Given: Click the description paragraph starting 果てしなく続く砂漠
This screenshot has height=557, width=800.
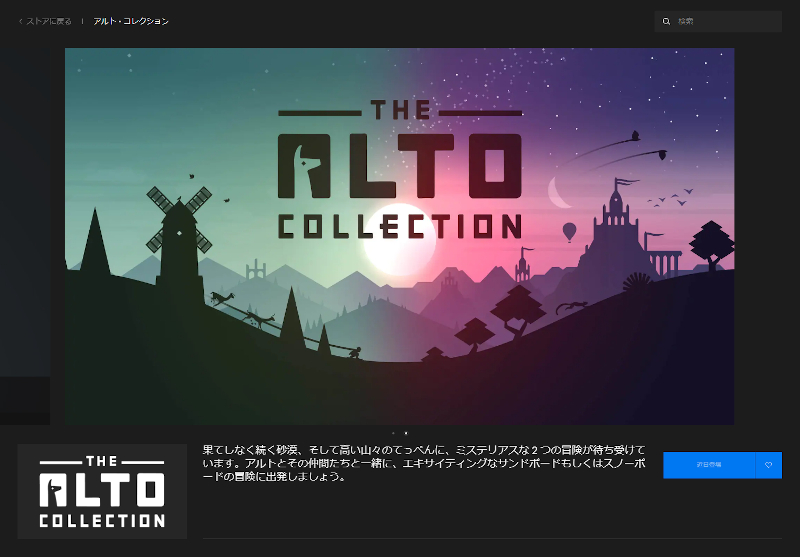Looking at the screenshot, I should 423,463.
